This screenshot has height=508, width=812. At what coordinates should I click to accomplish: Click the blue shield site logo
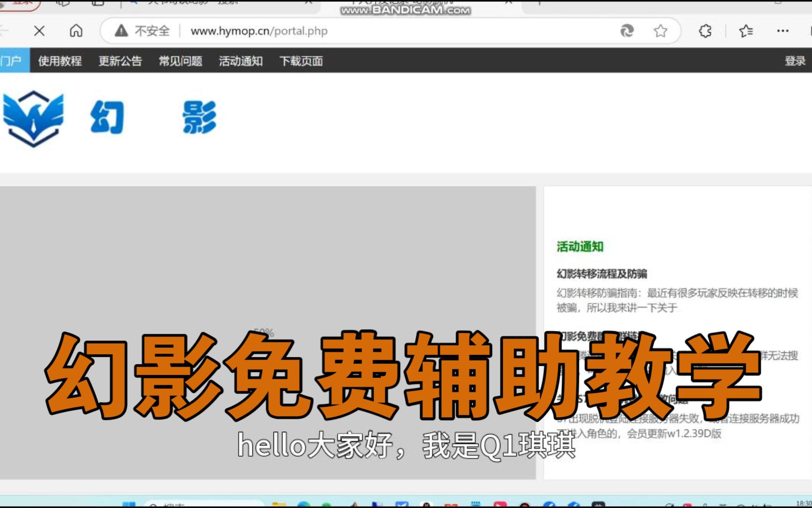coord(33,119)
